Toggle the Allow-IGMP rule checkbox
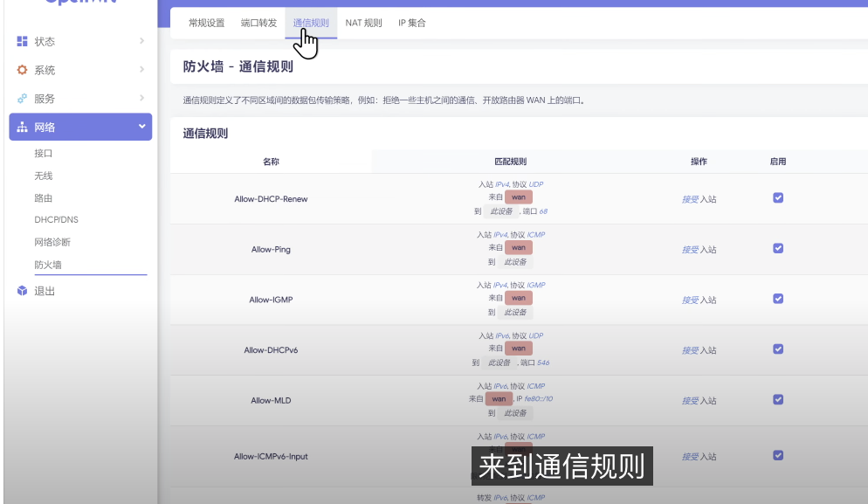The height and width of the screenshot is (504, 868). pyautogui.click(x=778, y=299)
